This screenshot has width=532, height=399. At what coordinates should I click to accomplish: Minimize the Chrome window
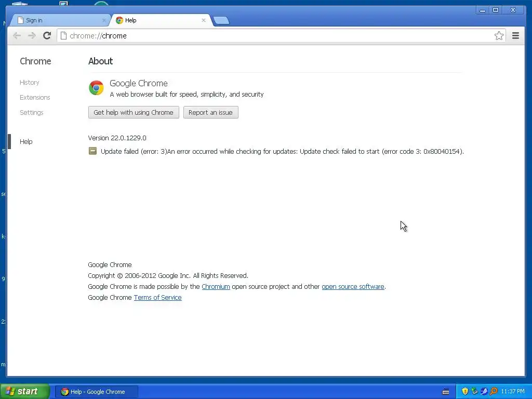pos(483,10)
